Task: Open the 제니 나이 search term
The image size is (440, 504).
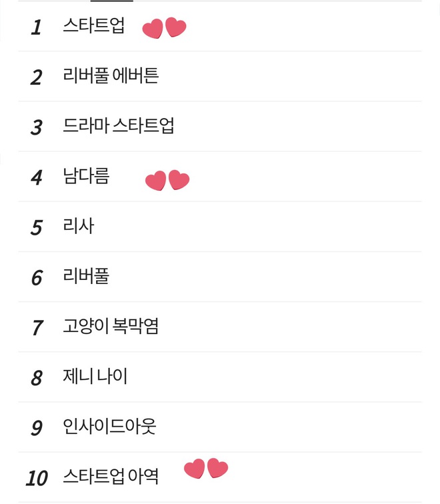Action: pos(95,376)
